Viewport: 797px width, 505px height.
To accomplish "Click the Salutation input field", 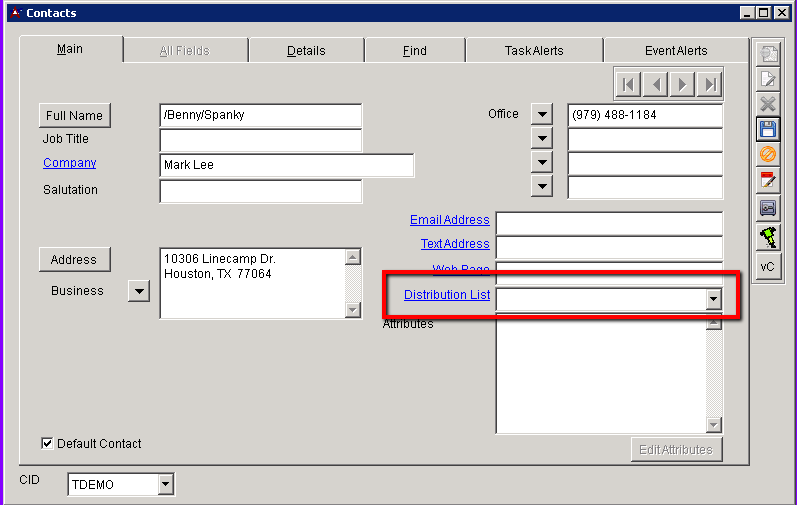I will pyautogui.click(x=261, y=191).
